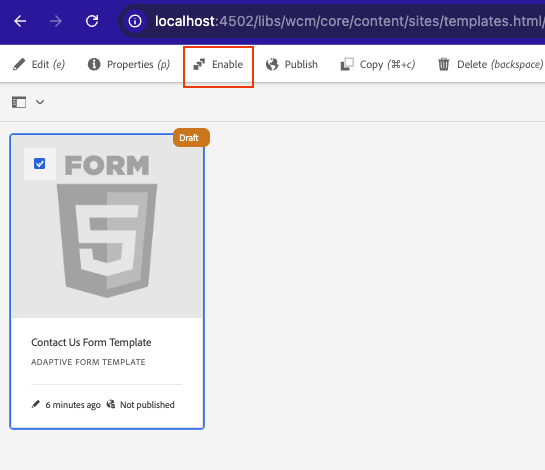545x470 pixels.
Task: Expand the rail view chevron dropdown
Action: 40,102
